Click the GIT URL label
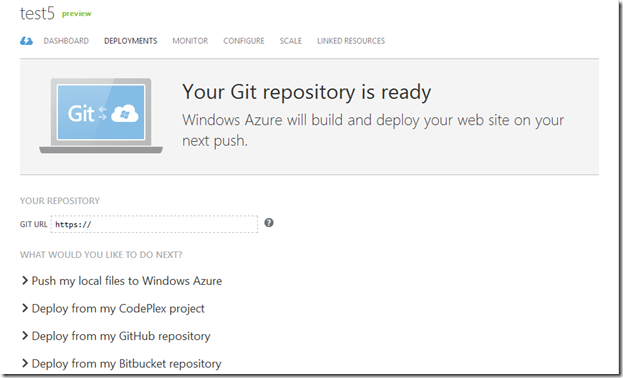 click(34, 224)
